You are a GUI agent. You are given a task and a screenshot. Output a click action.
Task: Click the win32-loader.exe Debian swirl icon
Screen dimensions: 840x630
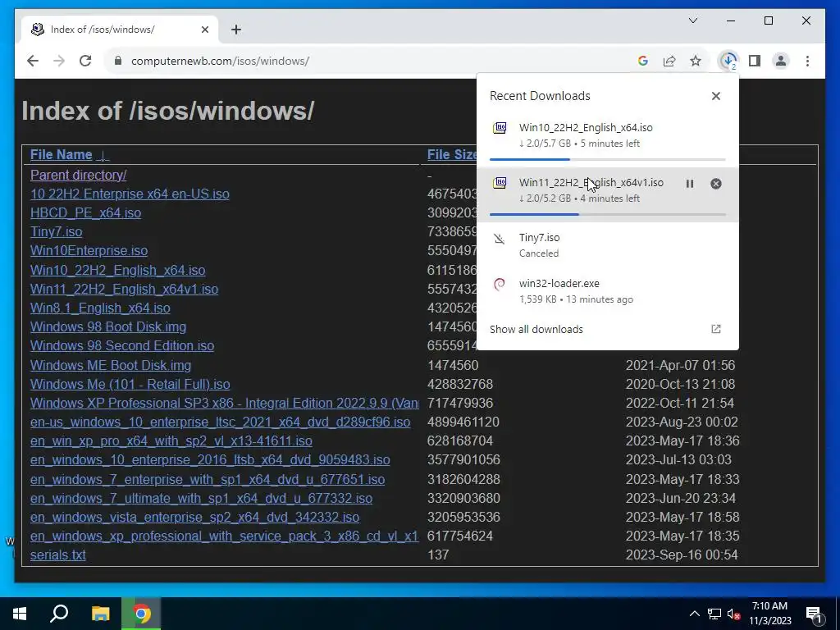click(x=500, y=284)
